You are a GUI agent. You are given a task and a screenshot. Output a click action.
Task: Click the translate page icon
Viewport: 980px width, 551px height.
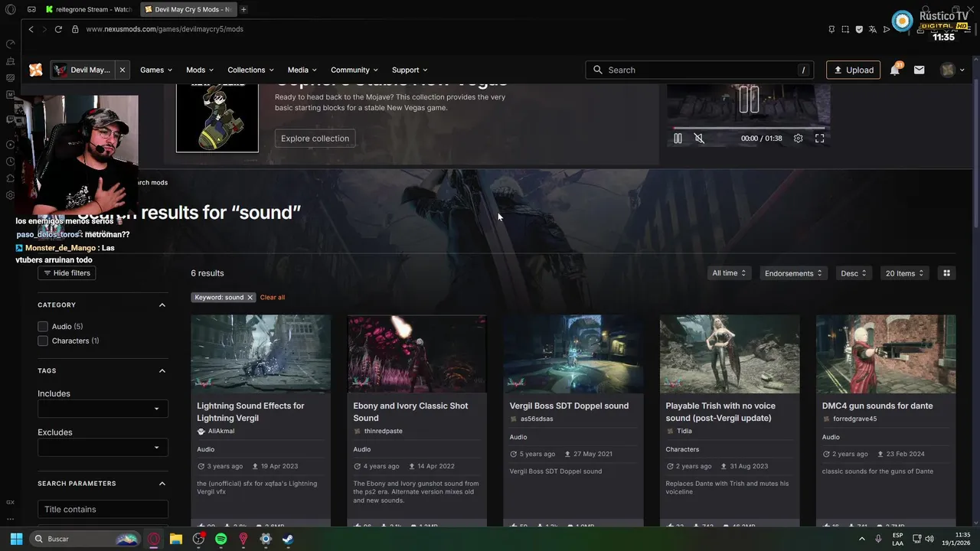click(x=873, y=29)
